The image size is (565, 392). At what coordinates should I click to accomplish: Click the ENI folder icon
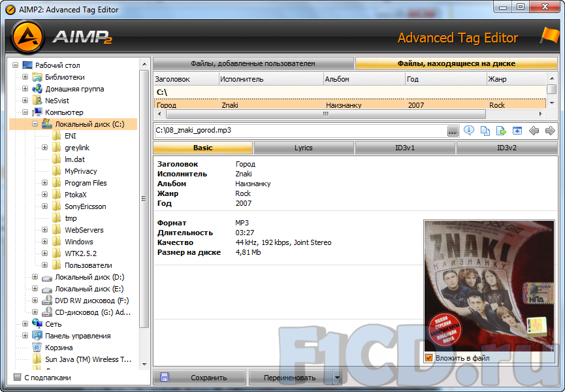coord(57,136)
